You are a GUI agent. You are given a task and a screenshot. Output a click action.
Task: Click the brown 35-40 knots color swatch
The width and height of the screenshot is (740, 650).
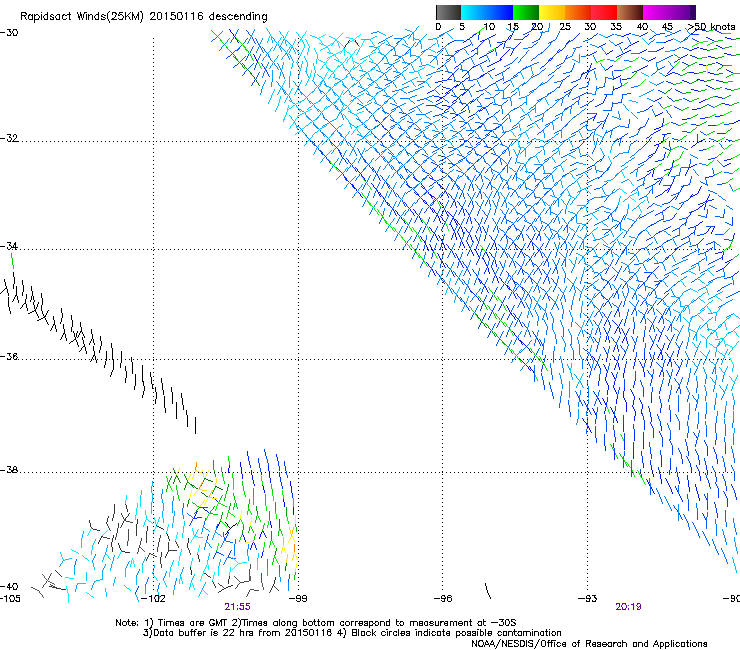coord(630,12)
